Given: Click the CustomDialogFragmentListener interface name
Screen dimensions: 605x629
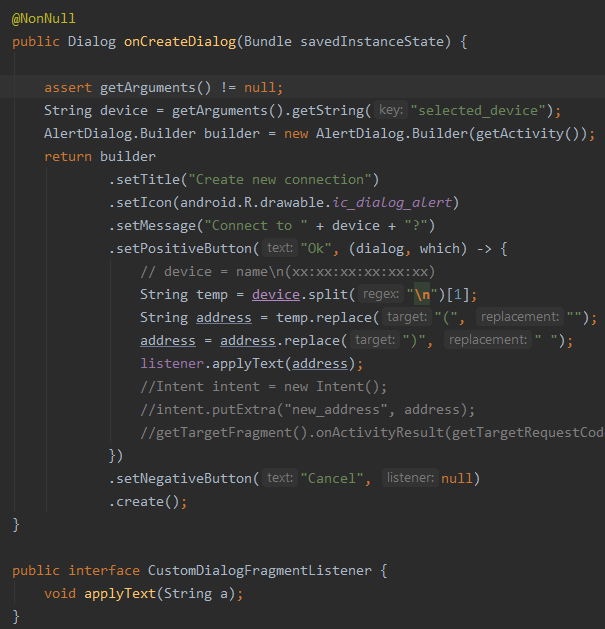Looking at the screenshot, I should pyautogui.click(x=260, y=570).
